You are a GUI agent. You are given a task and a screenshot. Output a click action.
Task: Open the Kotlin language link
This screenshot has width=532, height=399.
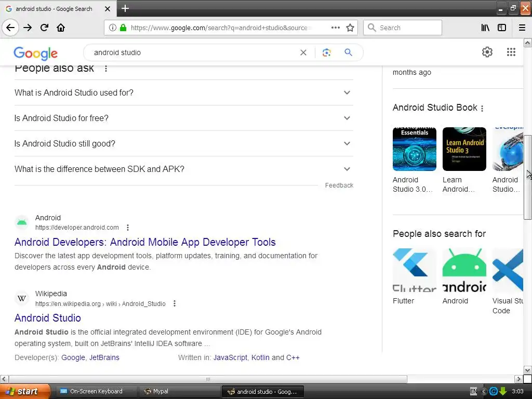(260, 357)
